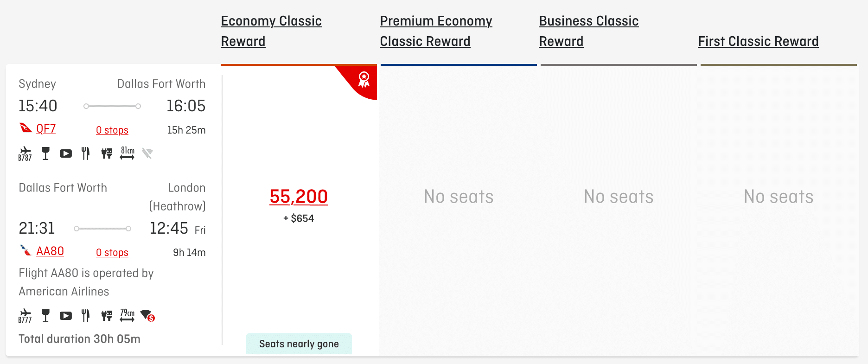Click the video entertainment icon under QF7
Screen dimensions: 868x364
(66, 153)
